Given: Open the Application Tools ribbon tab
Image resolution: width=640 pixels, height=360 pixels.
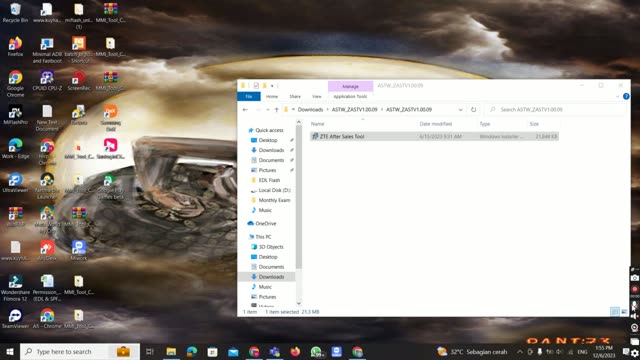Looking at the screenshot, I should point(350,96).
